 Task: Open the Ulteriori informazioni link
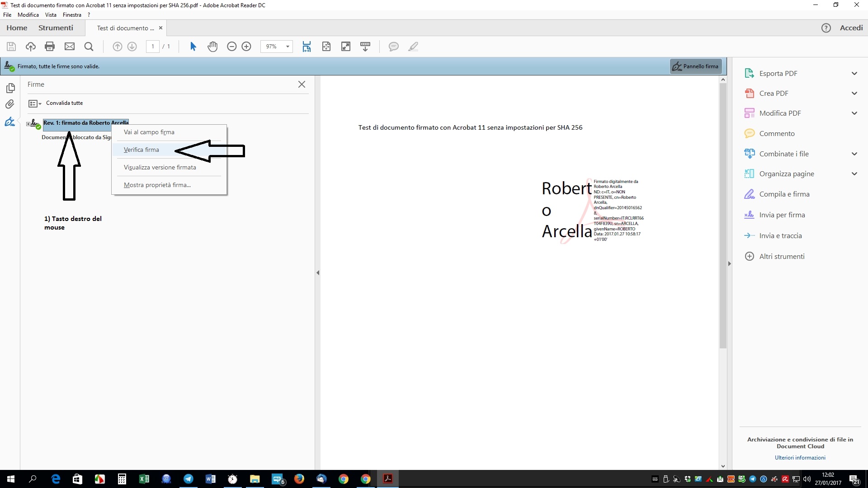click(x=800, y=458)
